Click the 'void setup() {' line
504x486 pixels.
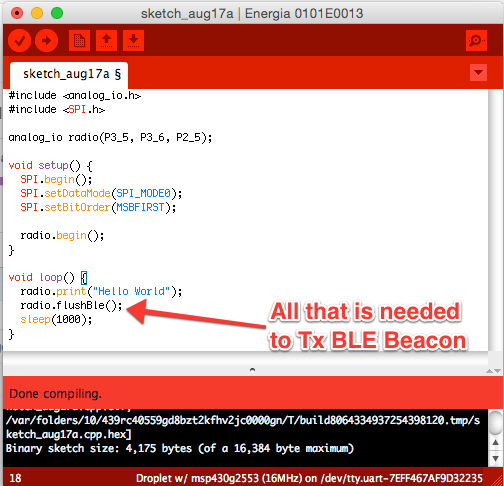(50, 166)
